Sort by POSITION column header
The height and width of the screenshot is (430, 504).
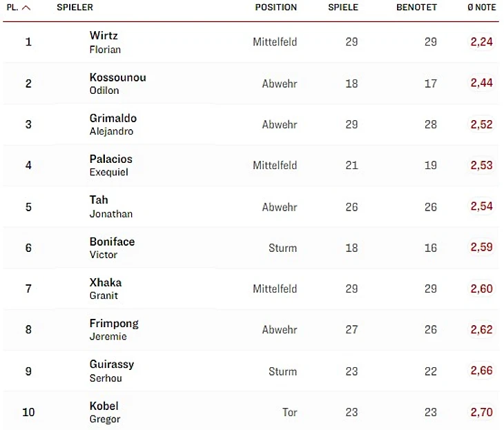click(275, 8)
